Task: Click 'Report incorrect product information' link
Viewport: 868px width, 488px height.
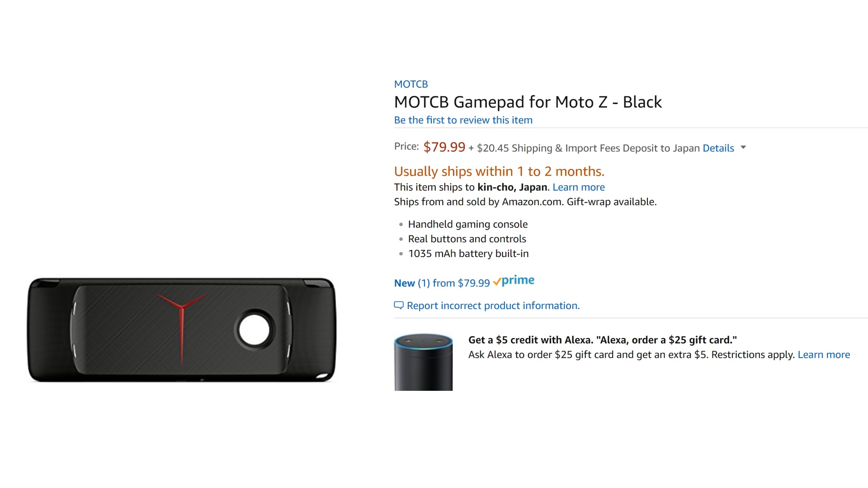Action: (493, 306)
